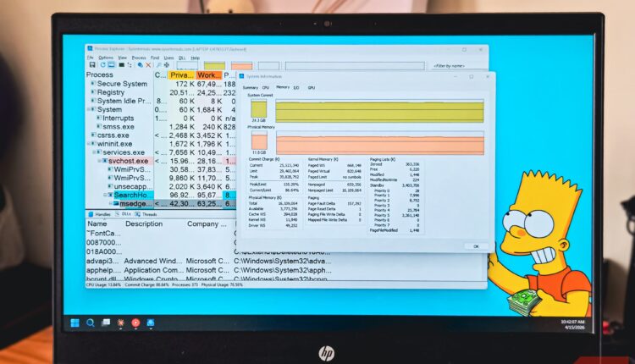Sort lower pane by the Description column header
The image size is (635, 364).
[144, 224]
